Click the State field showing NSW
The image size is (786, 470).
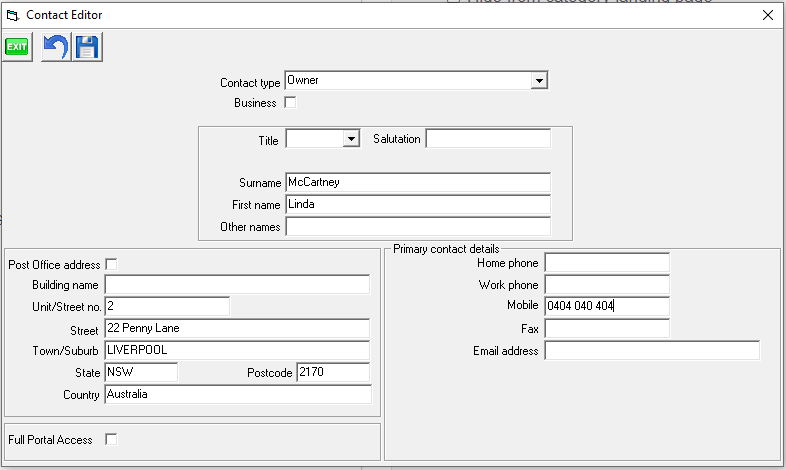141,372
